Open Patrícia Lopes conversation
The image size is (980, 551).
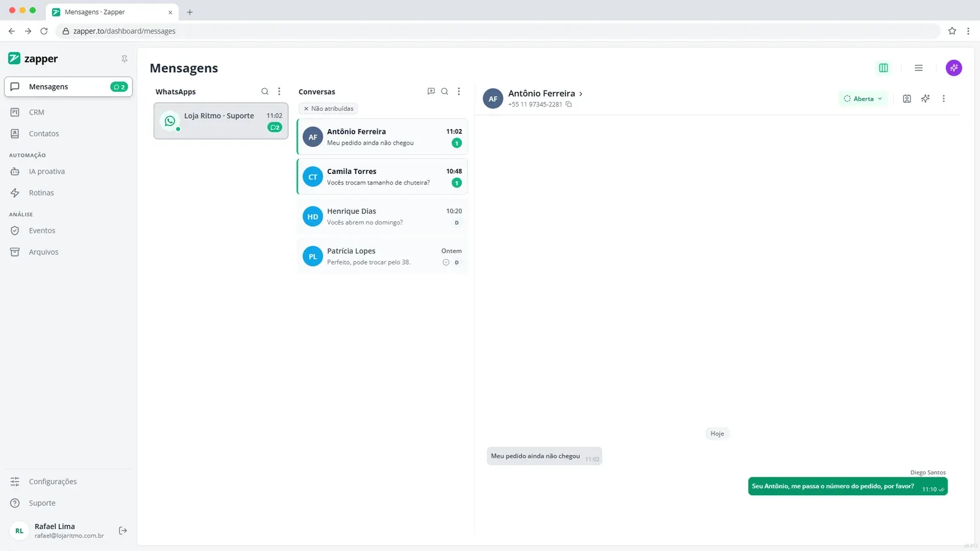382,256
